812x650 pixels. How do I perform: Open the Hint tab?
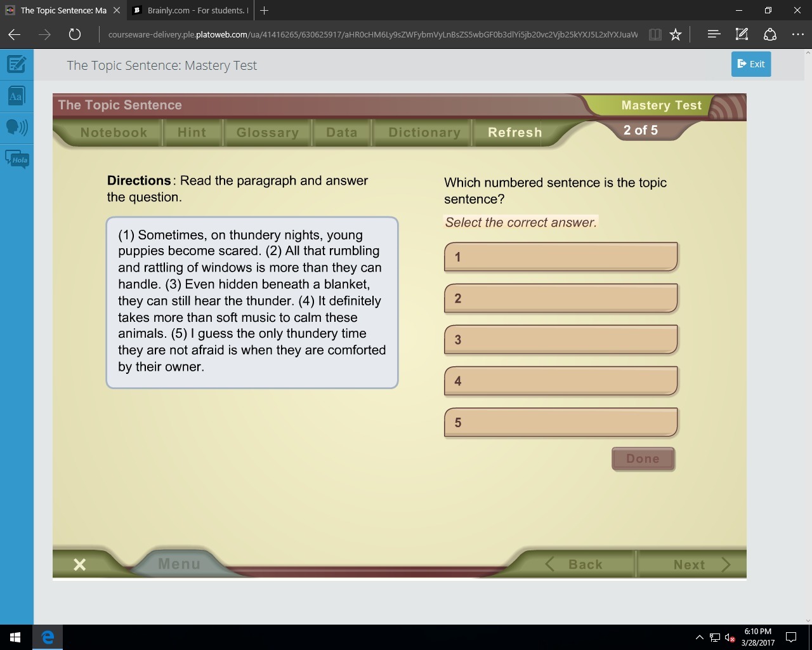pyautogui.click(x=192, y=133)
